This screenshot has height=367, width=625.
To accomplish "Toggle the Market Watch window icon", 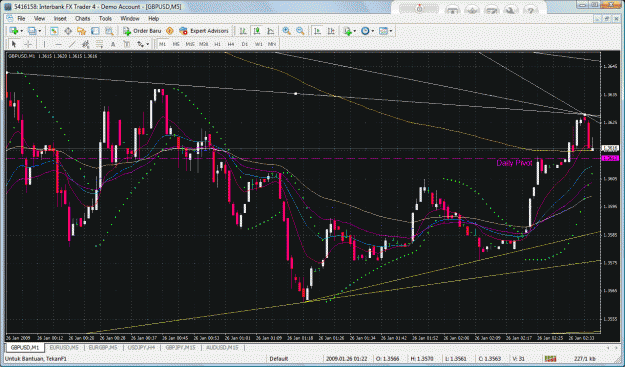I will click(54, 31).
